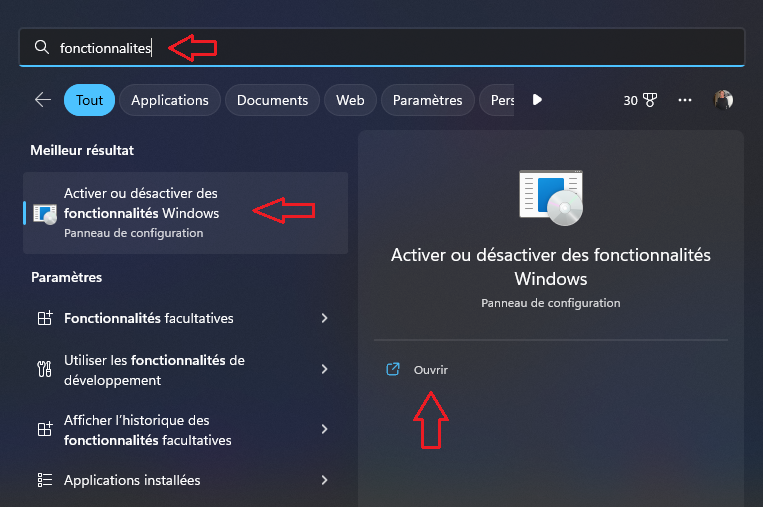Click the historique des fonctionnalités grid icon
Image resolution: width=763 pixels, height=507 pixels.
click(45, 429)
